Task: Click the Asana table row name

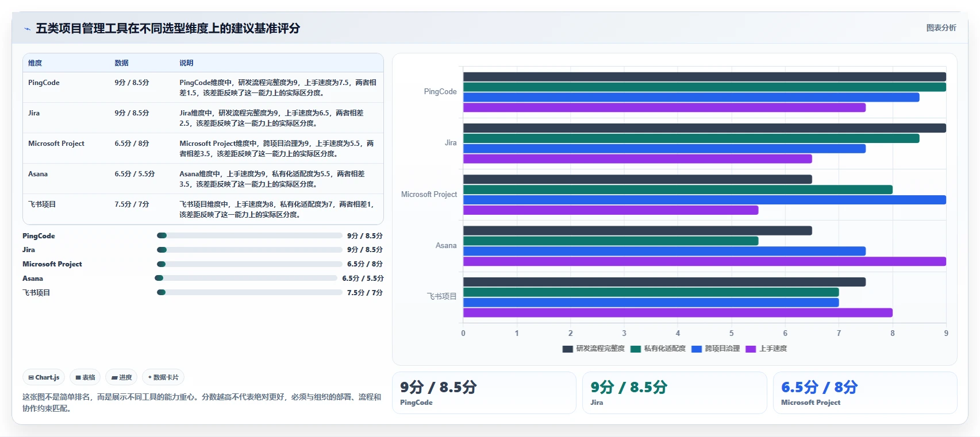Action: [x=38, y=174]
